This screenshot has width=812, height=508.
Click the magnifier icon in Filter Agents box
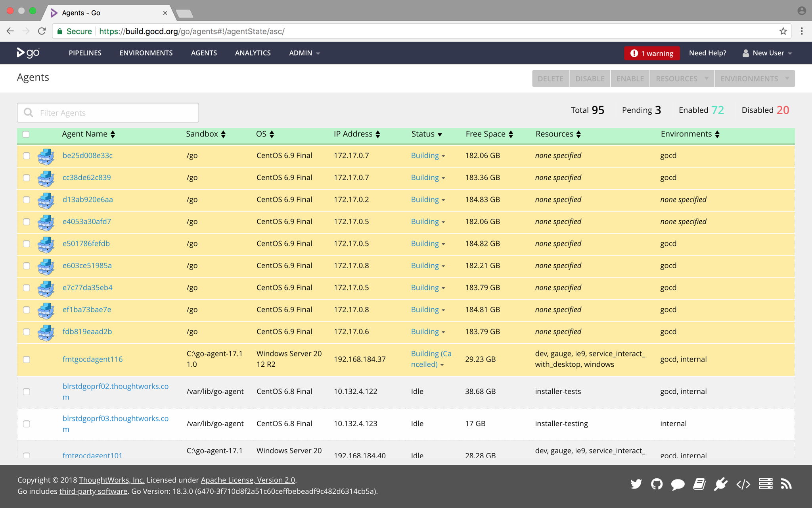point(28,113)
